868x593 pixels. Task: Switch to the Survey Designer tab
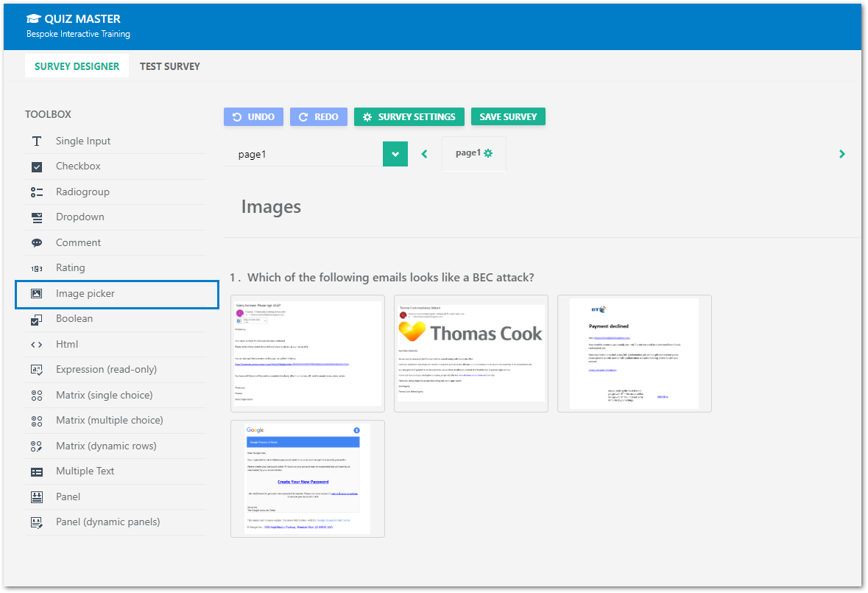pos(77,66)
